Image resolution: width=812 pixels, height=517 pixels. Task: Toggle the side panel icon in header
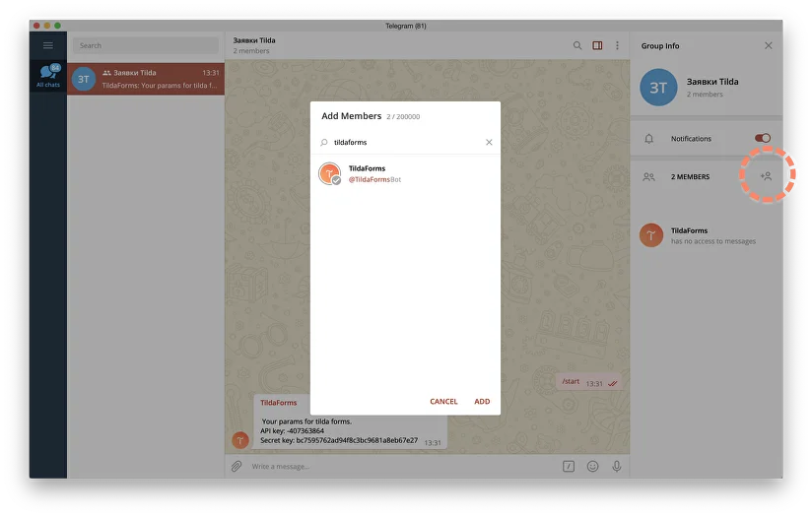(597, 45)
